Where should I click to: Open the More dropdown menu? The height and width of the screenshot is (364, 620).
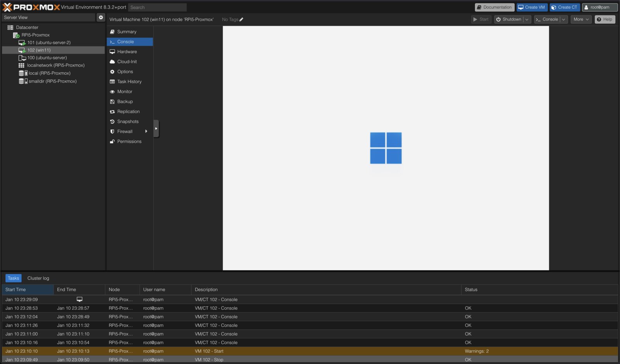click(x=581, y=19)
